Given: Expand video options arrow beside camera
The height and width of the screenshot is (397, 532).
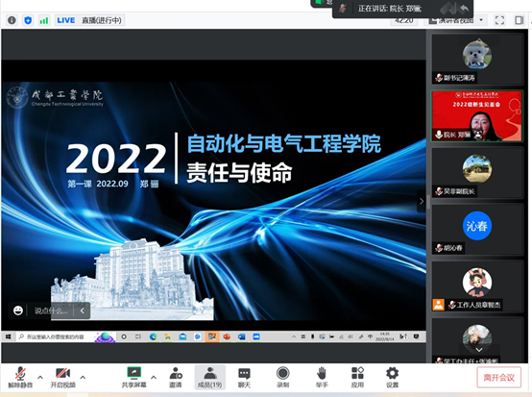Looking at the screenshot, I should click(83, 377).
